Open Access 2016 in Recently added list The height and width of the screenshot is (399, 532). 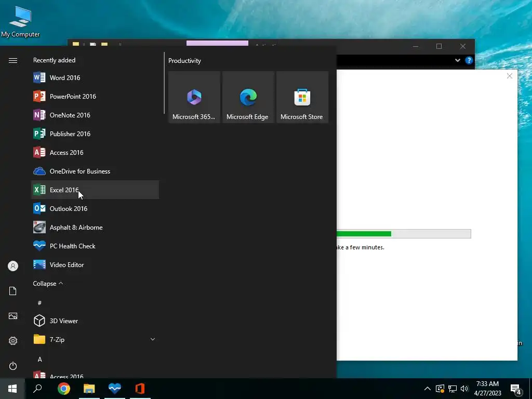point(95,152)
